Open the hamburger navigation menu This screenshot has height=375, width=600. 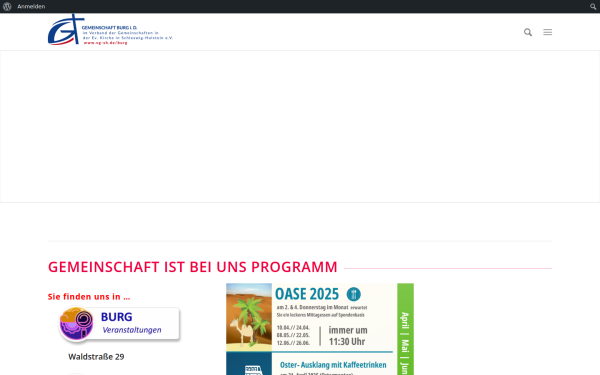click(548, 32)
